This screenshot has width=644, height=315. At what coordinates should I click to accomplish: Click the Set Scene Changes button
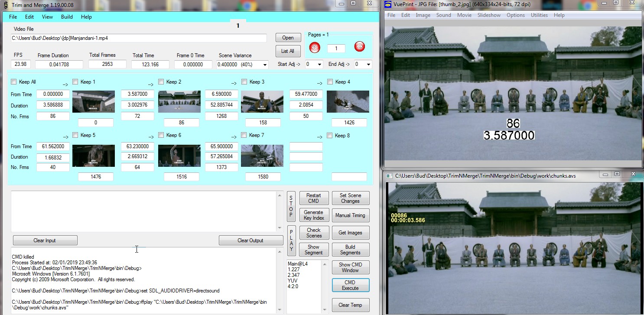point(350,198)
